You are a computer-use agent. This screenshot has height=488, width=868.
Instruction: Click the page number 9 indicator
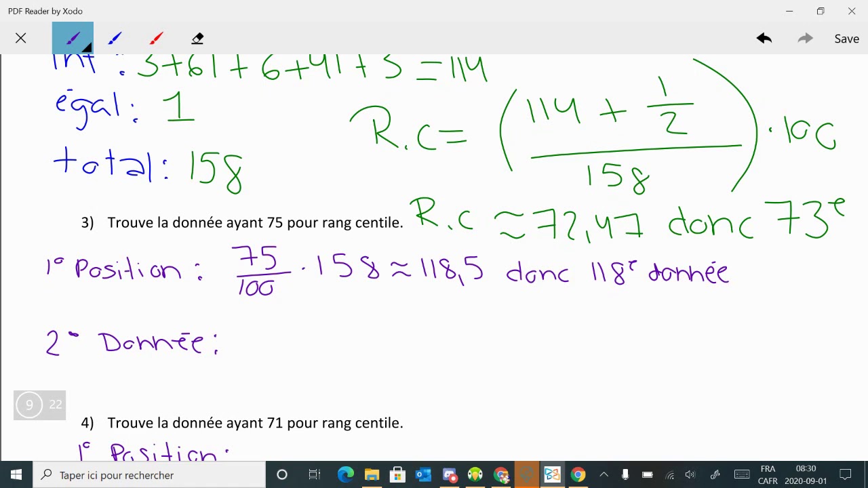coord(29,405)
